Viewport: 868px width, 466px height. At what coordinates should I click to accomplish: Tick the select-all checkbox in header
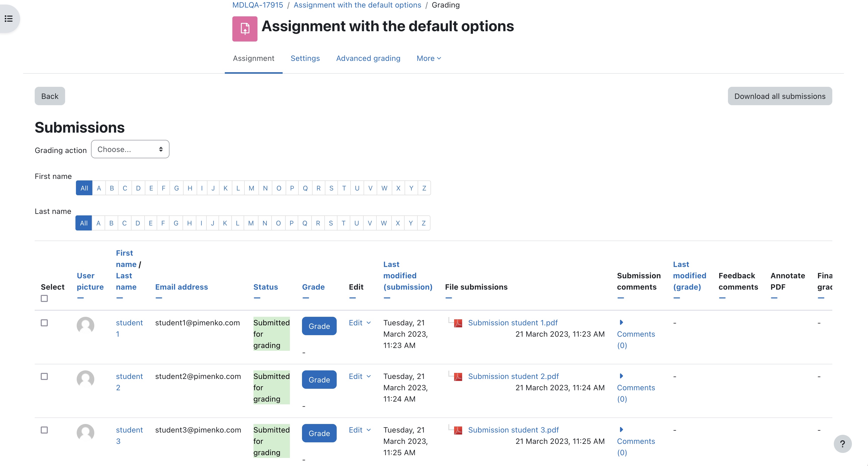(x=44, y=298)
